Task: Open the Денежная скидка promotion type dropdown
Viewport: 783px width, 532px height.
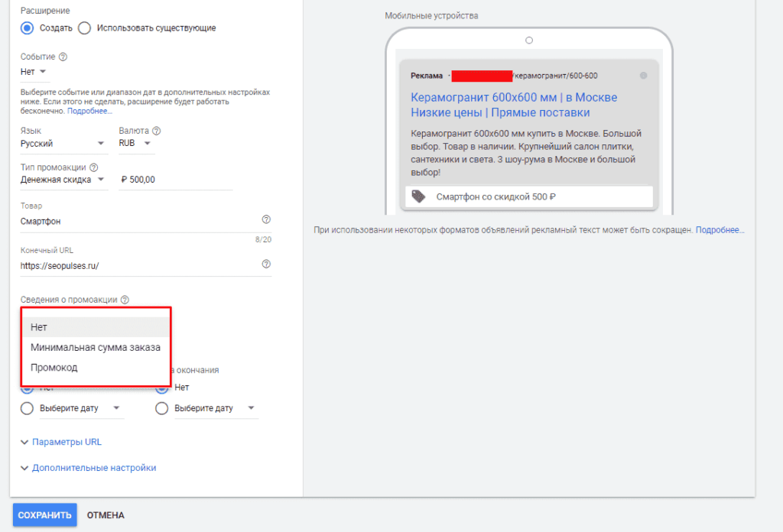Action: coord(64,180)
